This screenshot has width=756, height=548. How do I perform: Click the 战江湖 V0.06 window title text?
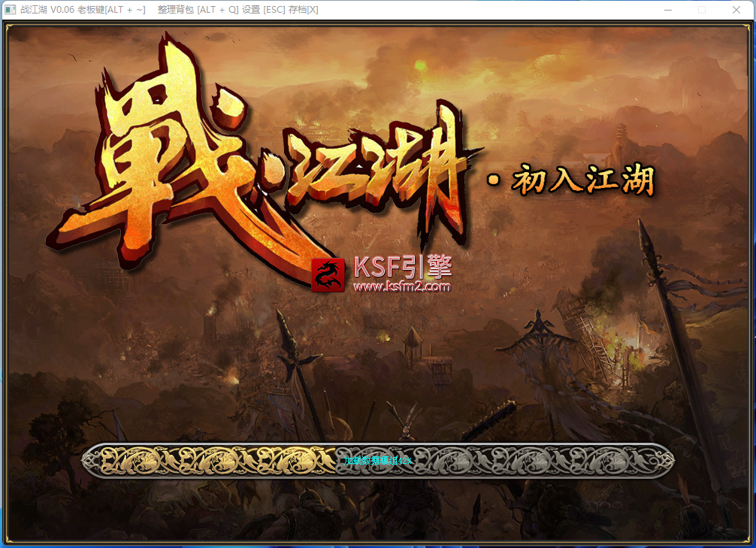(x=47, y=10)
